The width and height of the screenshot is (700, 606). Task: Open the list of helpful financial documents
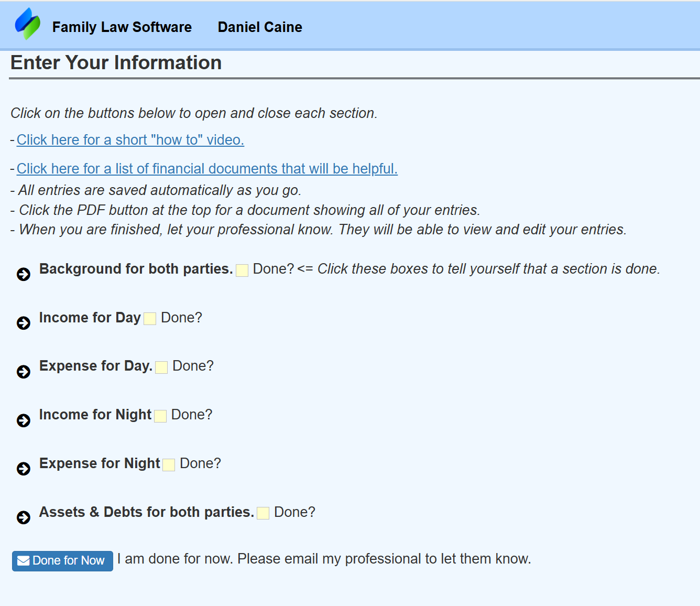[206, 169]
